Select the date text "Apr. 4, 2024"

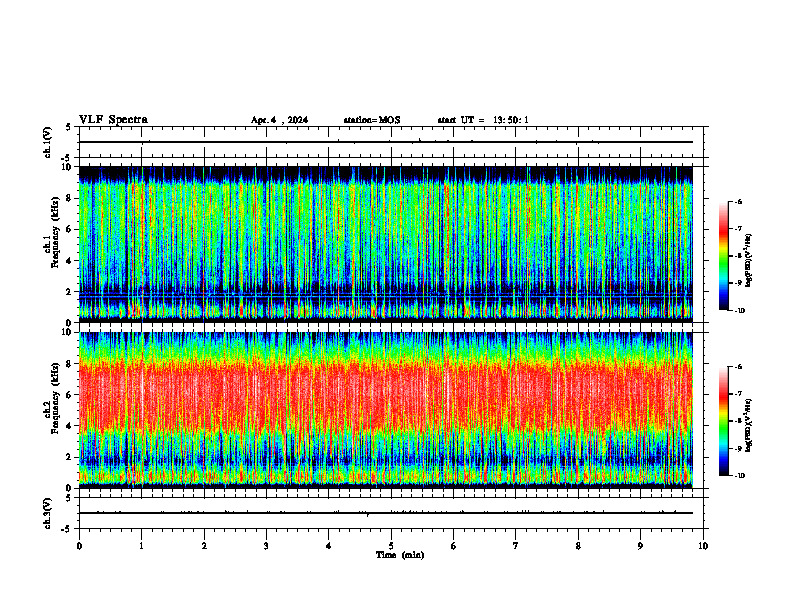click(x=279, y=120)
